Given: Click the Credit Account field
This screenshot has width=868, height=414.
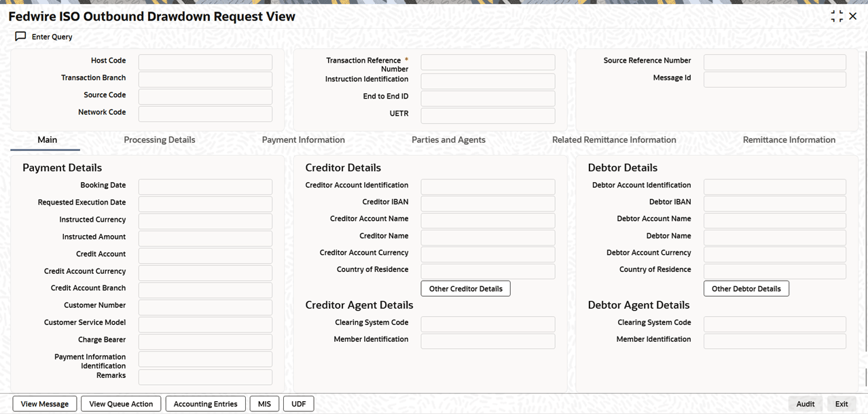Looking at the screenshot, I should point(205,256).
